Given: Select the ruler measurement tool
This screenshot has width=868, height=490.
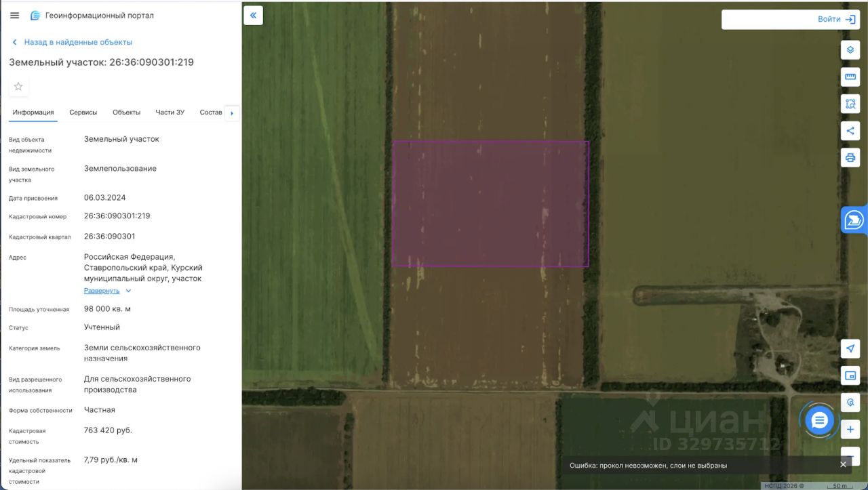Looking at the screenshot, I should [850, 77].
